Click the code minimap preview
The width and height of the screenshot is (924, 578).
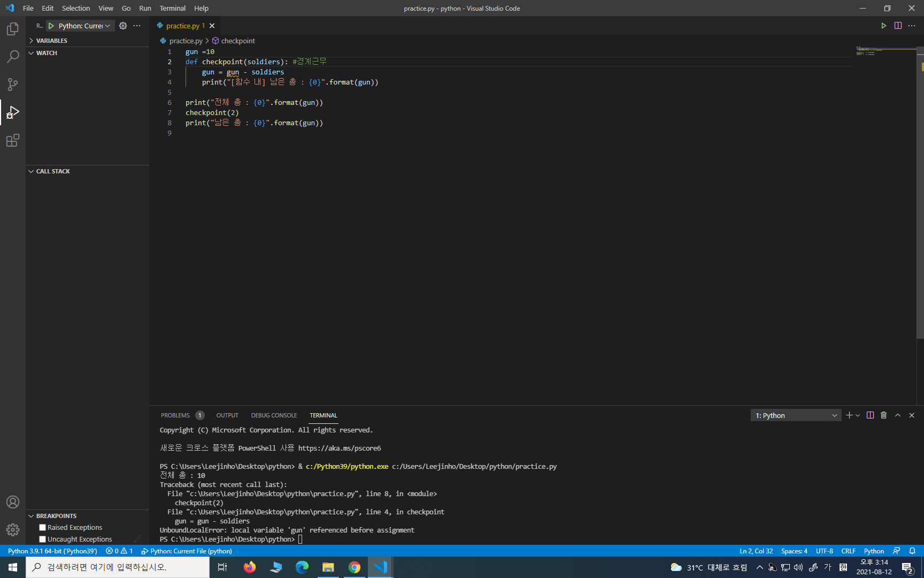tap(885, 51)
